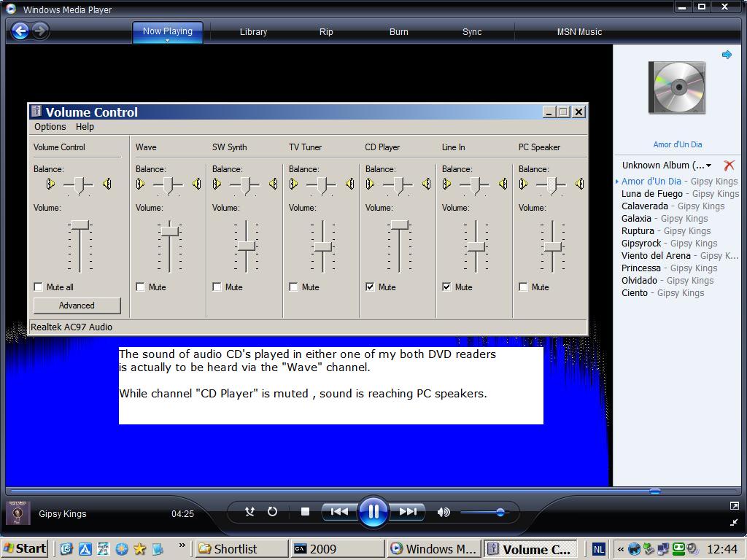Open the Unknown Album dropdown
The height and width of the screenshot is (560, 747).
tap(709, 166)
